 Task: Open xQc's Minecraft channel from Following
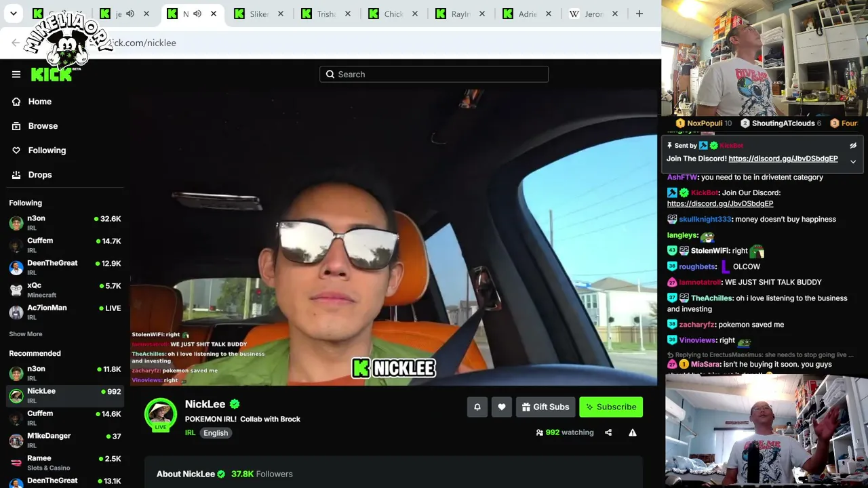(x=64, y=290)
